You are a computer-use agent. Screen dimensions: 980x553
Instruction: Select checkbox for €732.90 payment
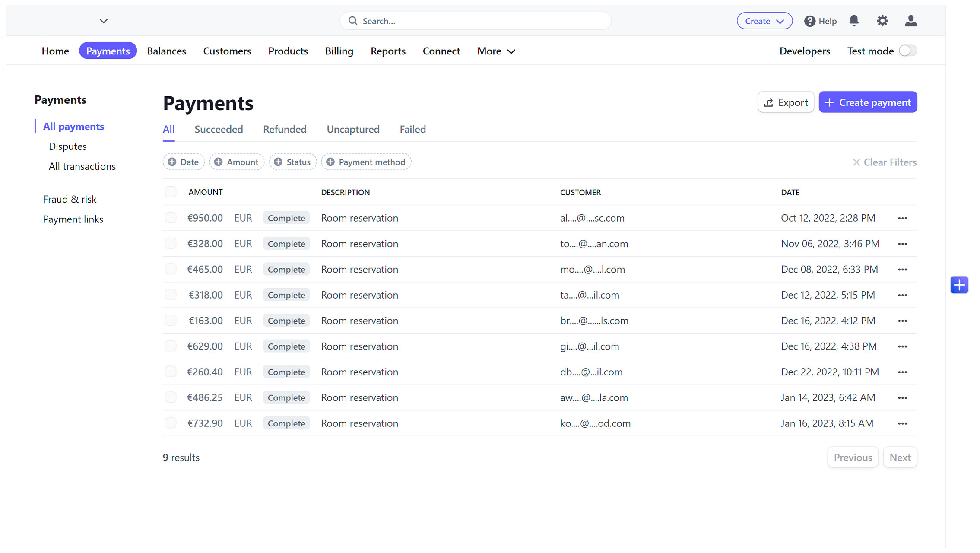[x=171, y=423]
